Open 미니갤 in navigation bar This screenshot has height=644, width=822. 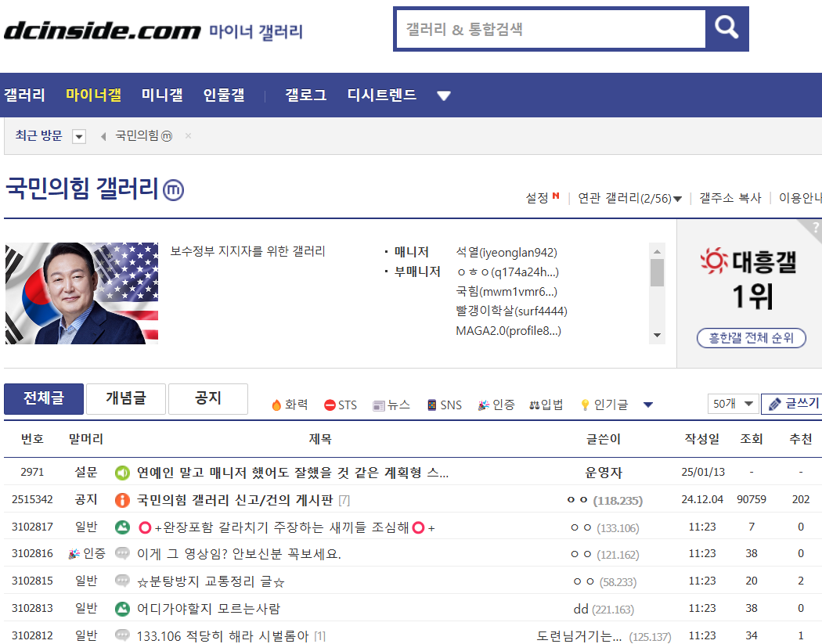pos(162,95)
